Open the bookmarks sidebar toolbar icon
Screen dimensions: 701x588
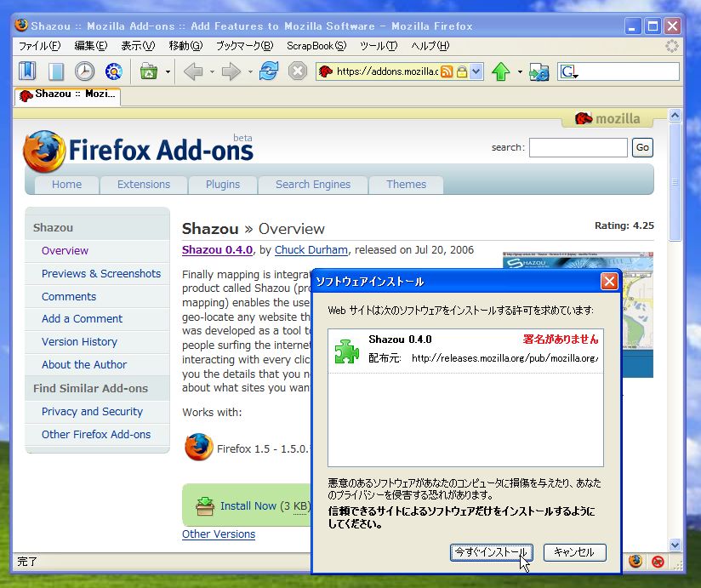coord(27,71)
